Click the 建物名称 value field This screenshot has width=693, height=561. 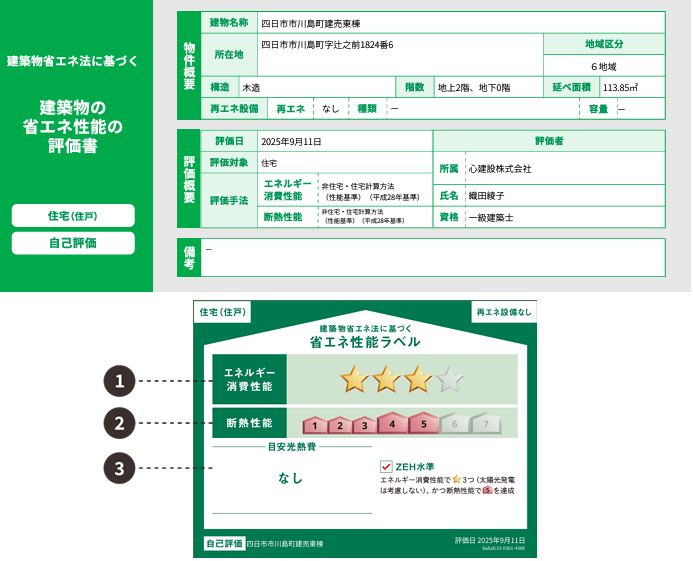pyautogui.click(x=459, y=22)
